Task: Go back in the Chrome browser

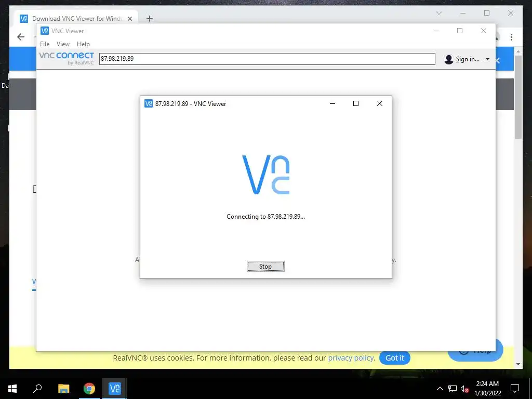Action: coord(21,37)
